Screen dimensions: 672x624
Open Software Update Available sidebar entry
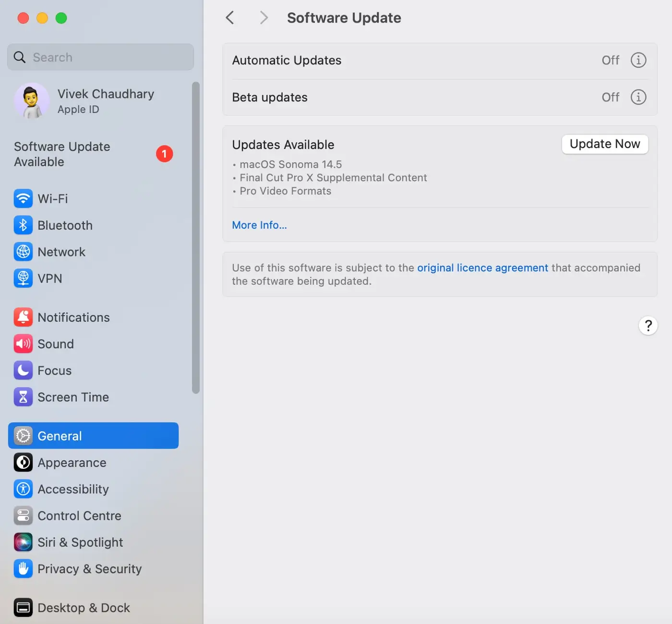[x=94, y=154]
